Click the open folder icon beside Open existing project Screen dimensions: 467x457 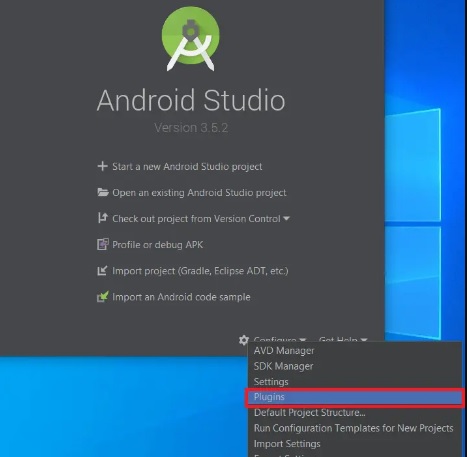103,192
